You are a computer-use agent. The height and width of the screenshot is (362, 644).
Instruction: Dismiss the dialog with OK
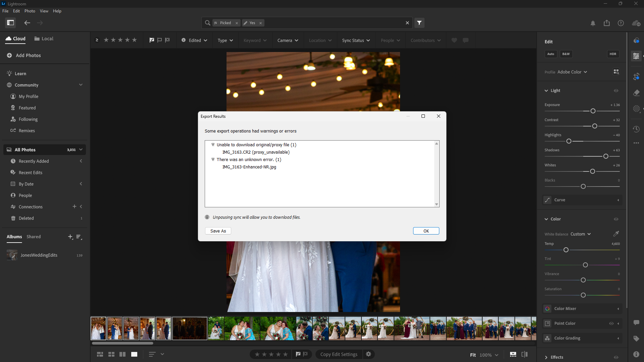[x=426, y=231]
